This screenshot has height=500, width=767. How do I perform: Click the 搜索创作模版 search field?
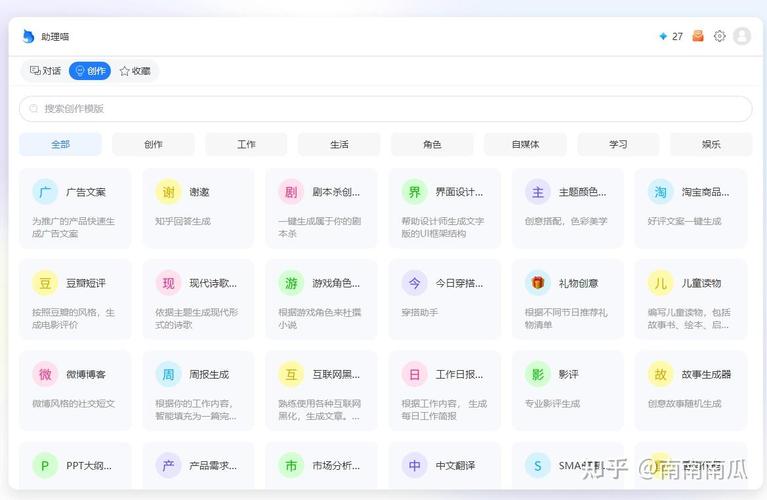385,109
